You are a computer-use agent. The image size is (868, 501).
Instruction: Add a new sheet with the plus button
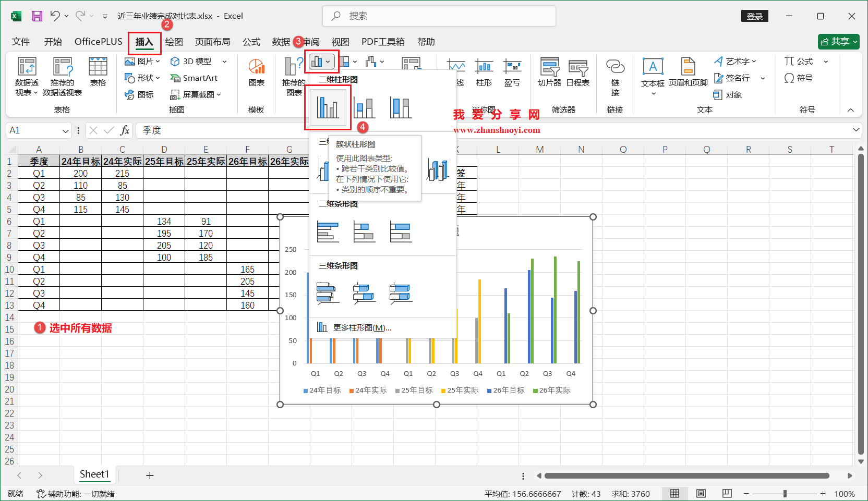pos(150,475)
